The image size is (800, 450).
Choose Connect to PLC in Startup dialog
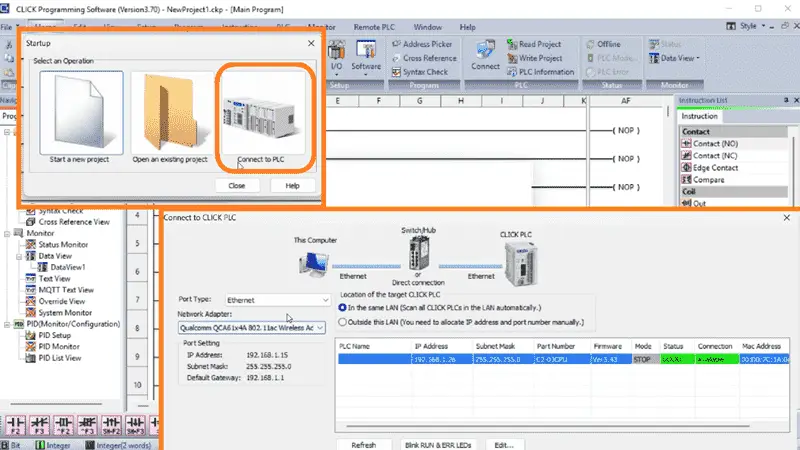(264, 117)
